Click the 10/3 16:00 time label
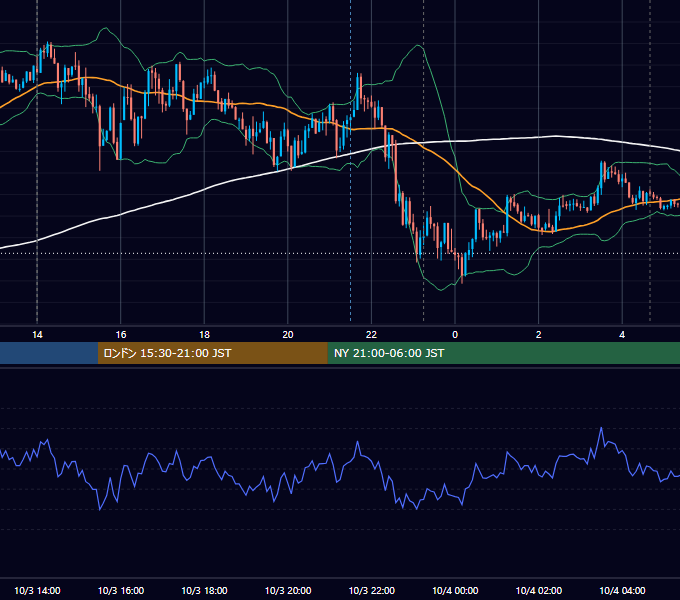 [121, 590]
